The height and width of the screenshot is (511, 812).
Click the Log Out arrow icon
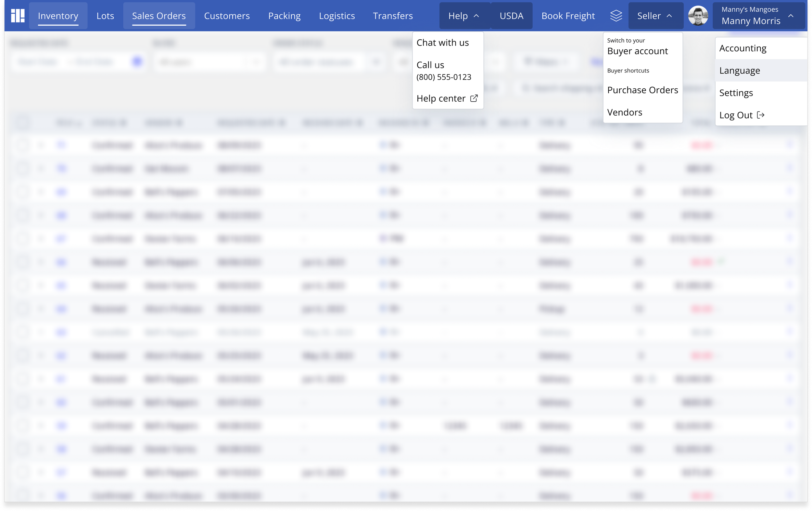click(x=760, y=115)
